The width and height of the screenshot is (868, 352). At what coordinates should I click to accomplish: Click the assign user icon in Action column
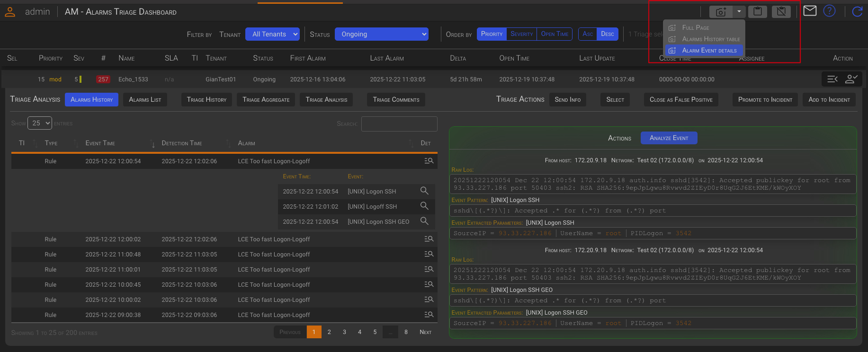click(851, 79)
